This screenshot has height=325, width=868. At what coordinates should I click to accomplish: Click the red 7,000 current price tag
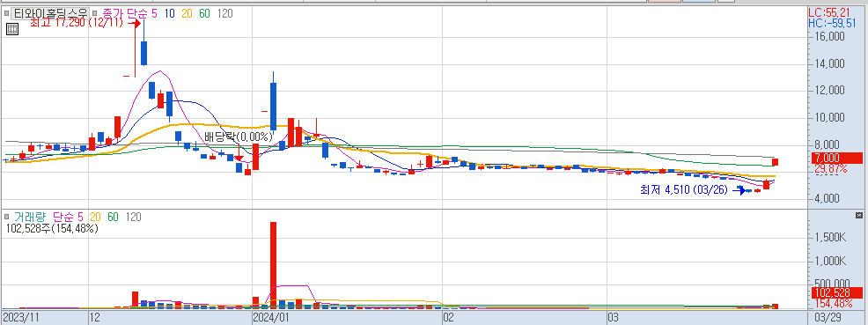pos(837,158)
